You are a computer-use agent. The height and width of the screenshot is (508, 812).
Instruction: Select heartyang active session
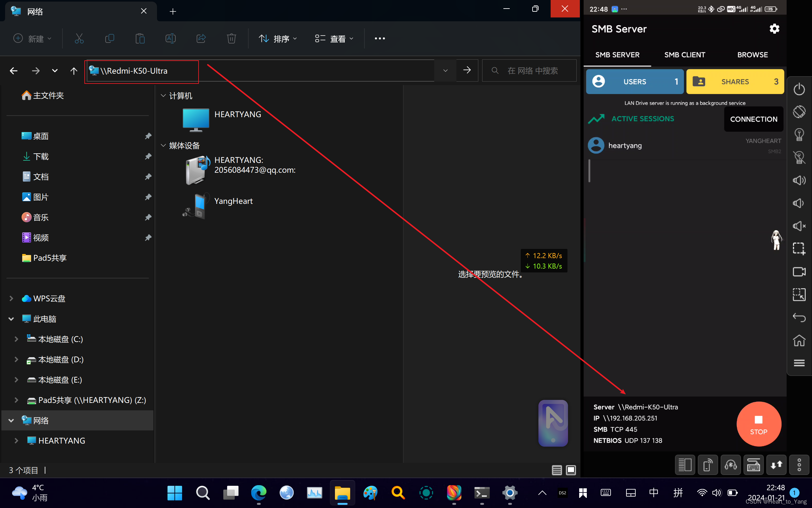point(684,145)
